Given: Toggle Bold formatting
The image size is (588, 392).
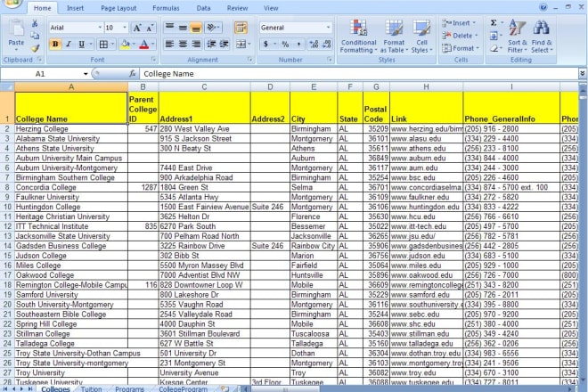Looking at the screenshot, I should [x=55, y=45].
